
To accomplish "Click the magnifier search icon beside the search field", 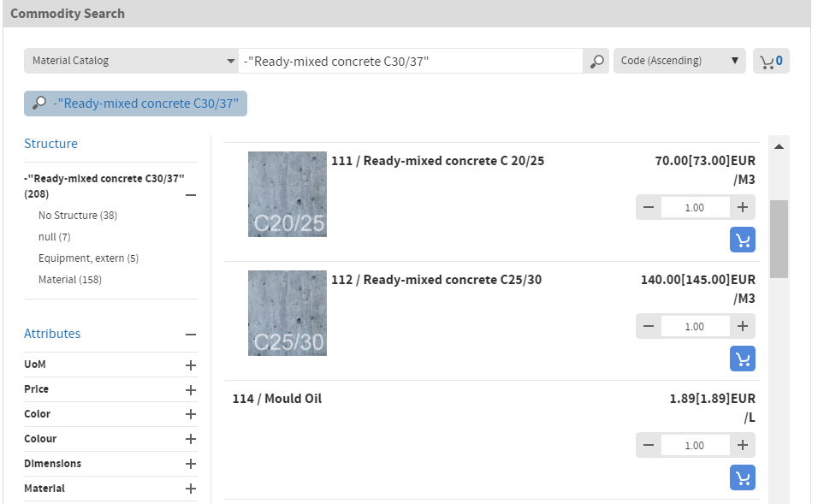I will tap(596, 61).
